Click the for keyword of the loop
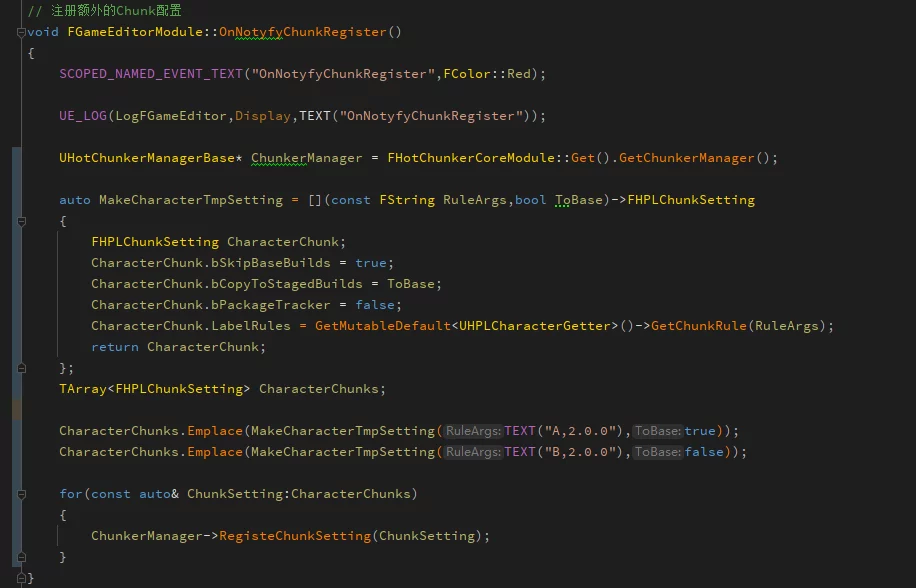Viewport: 916px width, 588px height. click(x=71, y=494)
